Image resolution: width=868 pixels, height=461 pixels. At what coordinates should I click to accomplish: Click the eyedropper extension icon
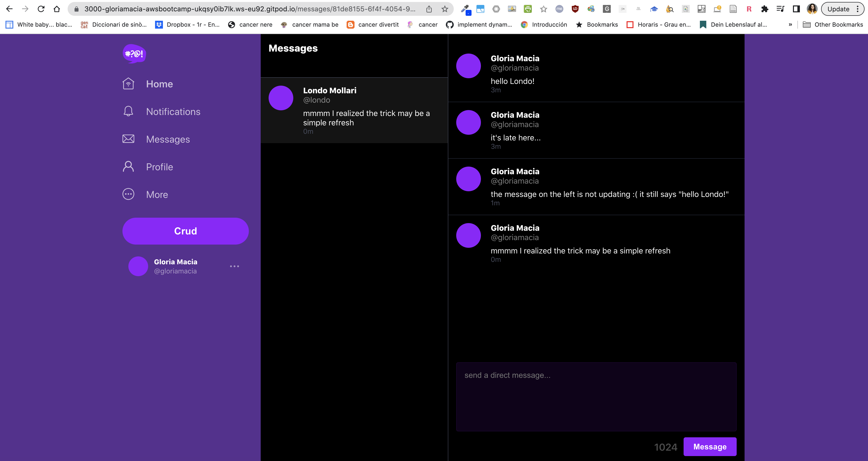coord(466,9)
